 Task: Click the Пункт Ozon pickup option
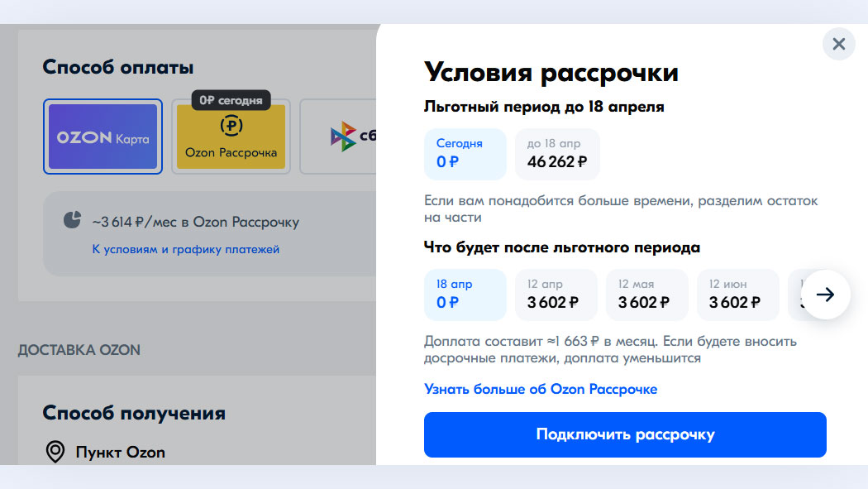click(x=120, y=453)
